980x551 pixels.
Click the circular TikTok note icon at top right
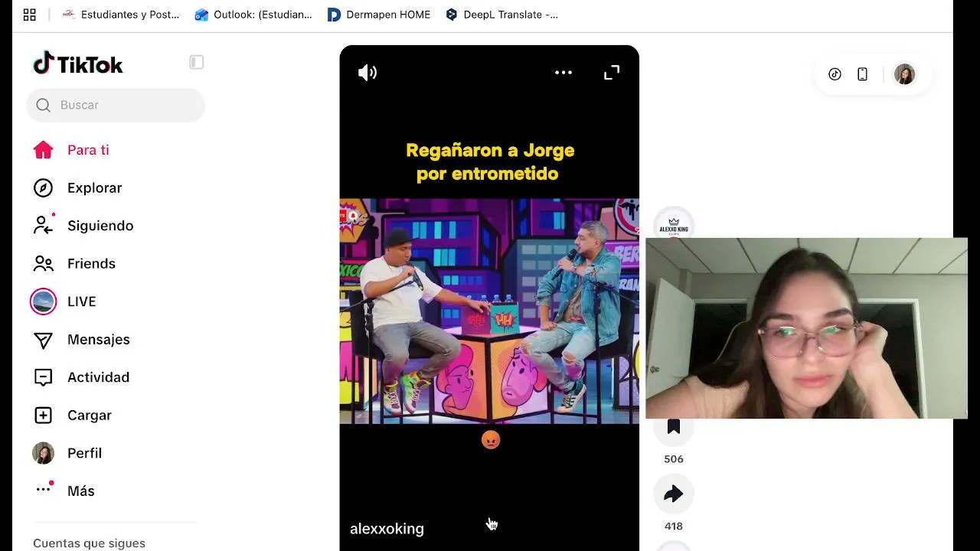[835, 74]
